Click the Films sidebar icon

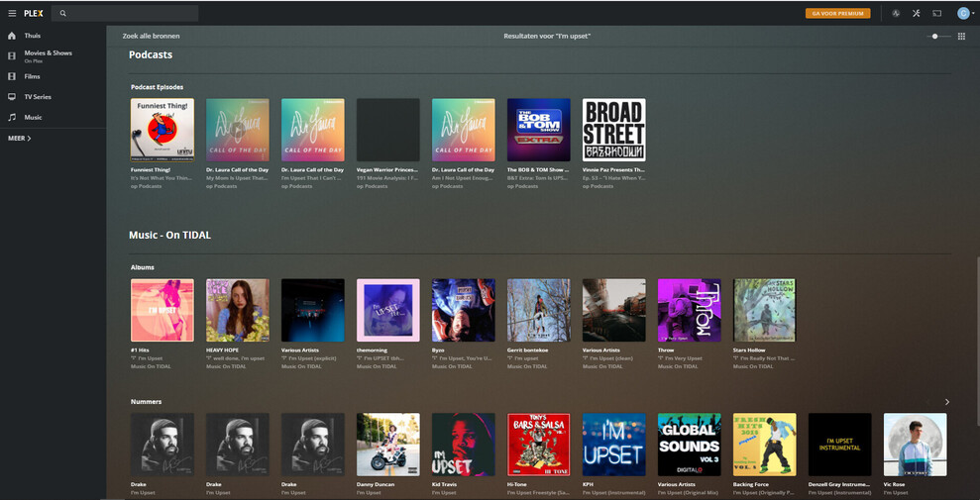click(x=11, y=76)
